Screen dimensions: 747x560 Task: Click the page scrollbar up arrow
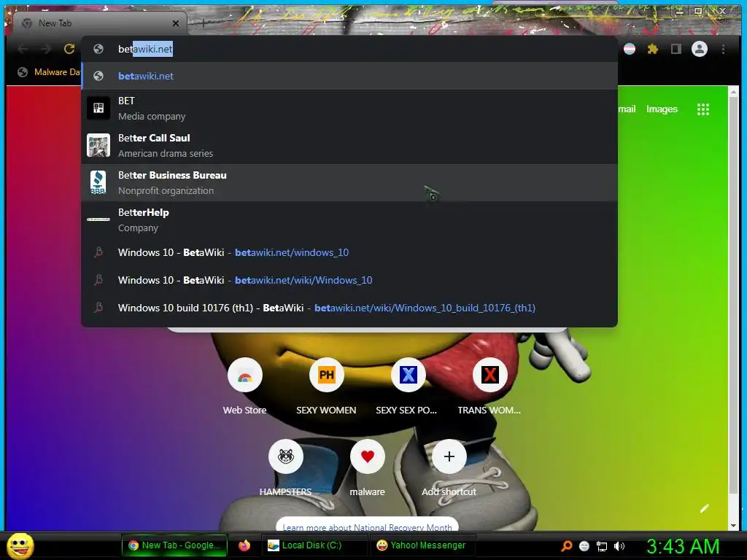tap(733, 91)
